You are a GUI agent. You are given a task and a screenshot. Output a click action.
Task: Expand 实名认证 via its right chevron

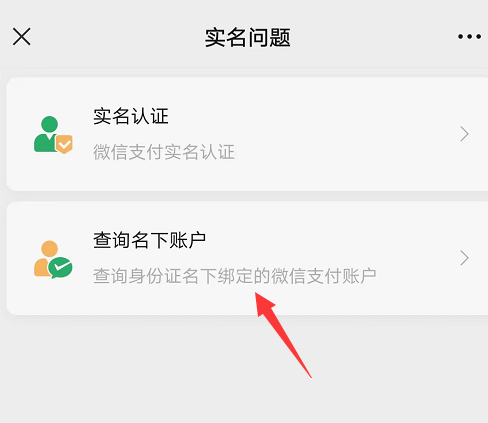[x=465, y=134]
